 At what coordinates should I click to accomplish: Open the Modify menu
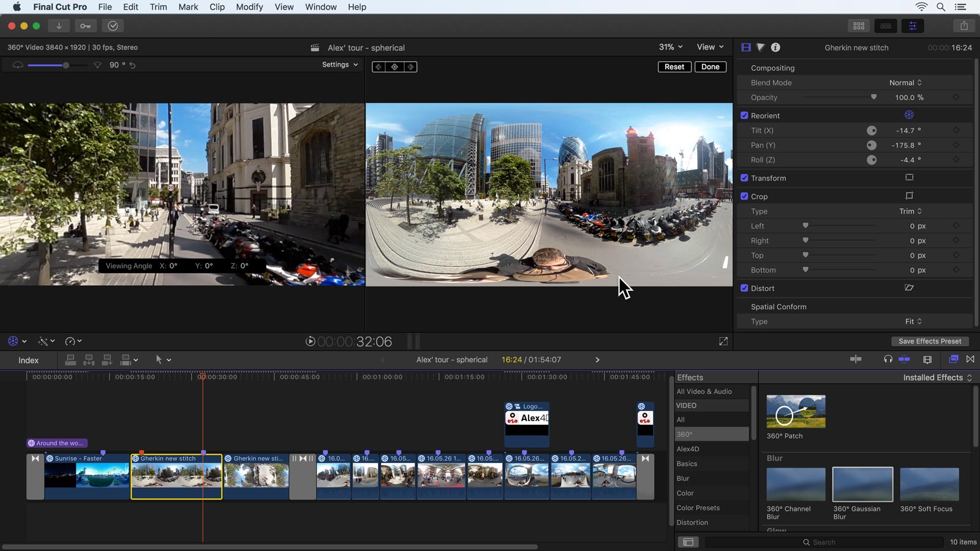[x=249, y=7]
